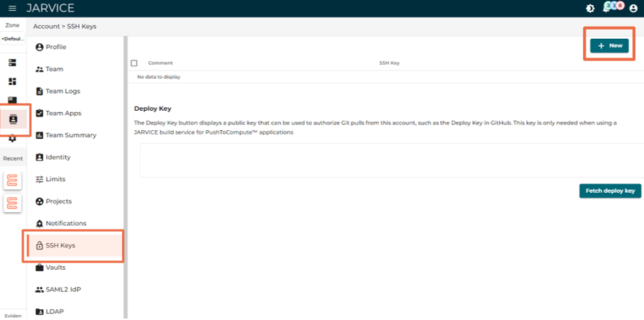The height and width of the screenshot is (320, 644).
Task: Click the red badge showing 8
Action: 620,6
